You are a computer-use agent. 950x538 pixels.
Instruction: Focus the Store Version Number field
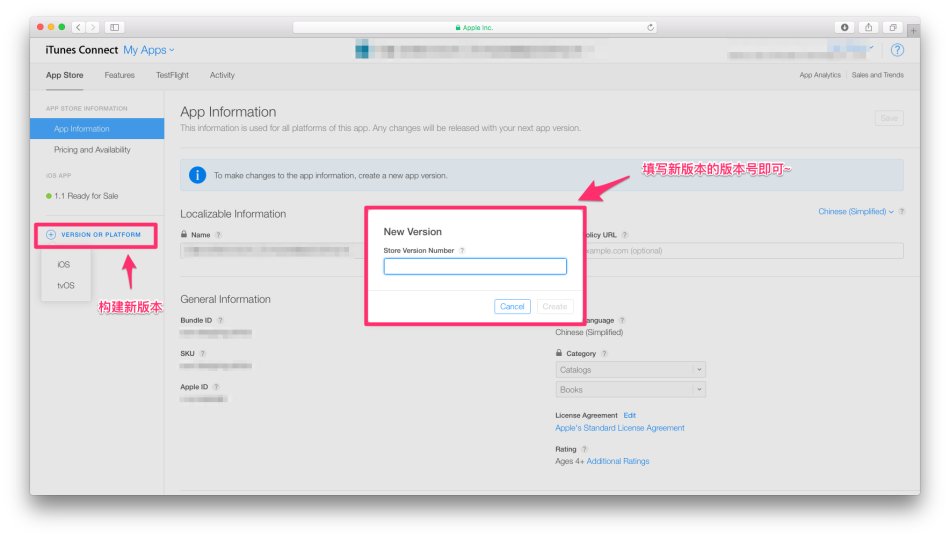pos(475,267)
